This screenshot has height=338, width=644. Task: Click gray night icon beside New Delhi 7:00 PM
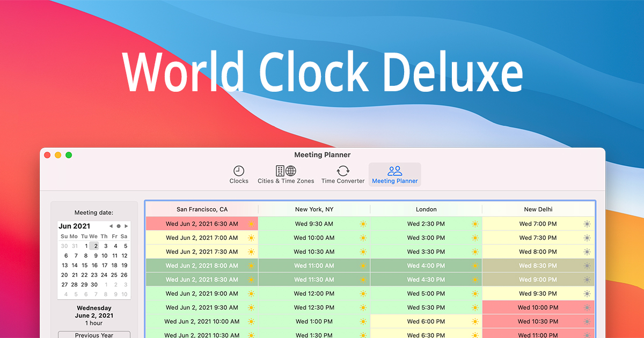coord(587,224)
